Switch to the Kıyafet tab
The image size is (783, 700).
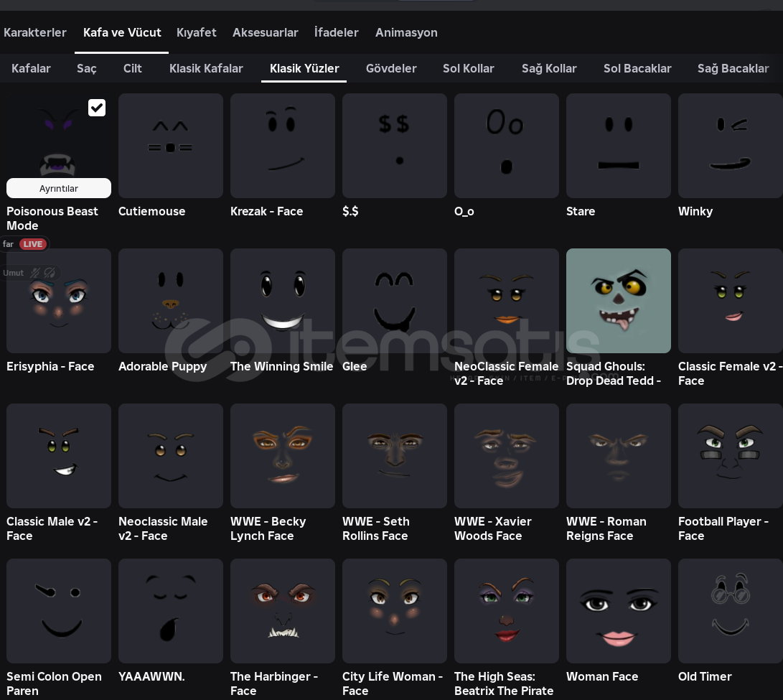[196, 32]
